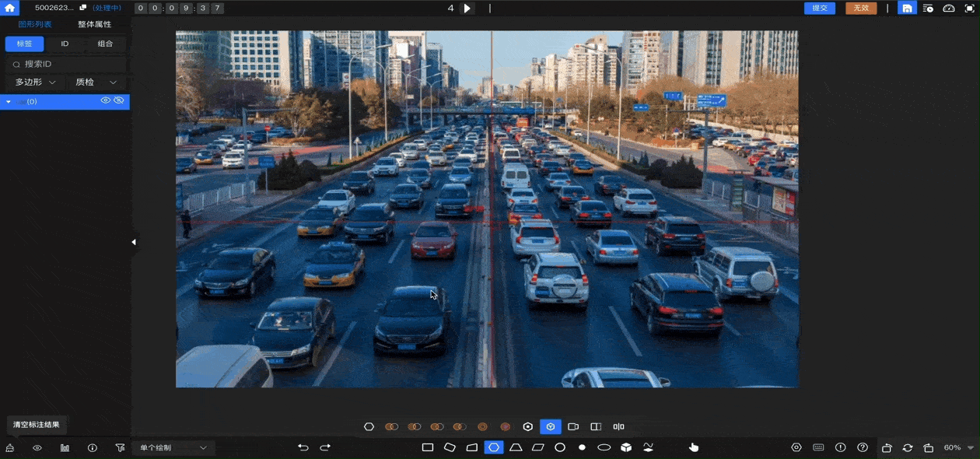Image resolution: width=980 pixels, height=459 pixels.
Task: Choose the circle shape tool
Action: 560,447
